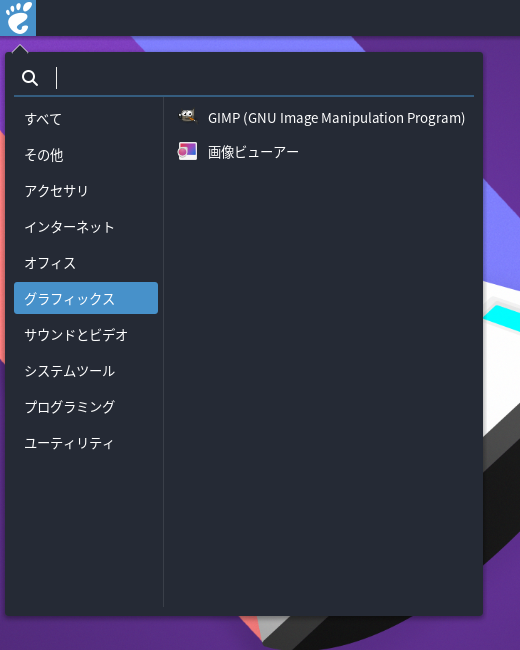520x650 pixels.
Task: Show the システムツール category
Action: pyautogui.click(x=86, y=371)
